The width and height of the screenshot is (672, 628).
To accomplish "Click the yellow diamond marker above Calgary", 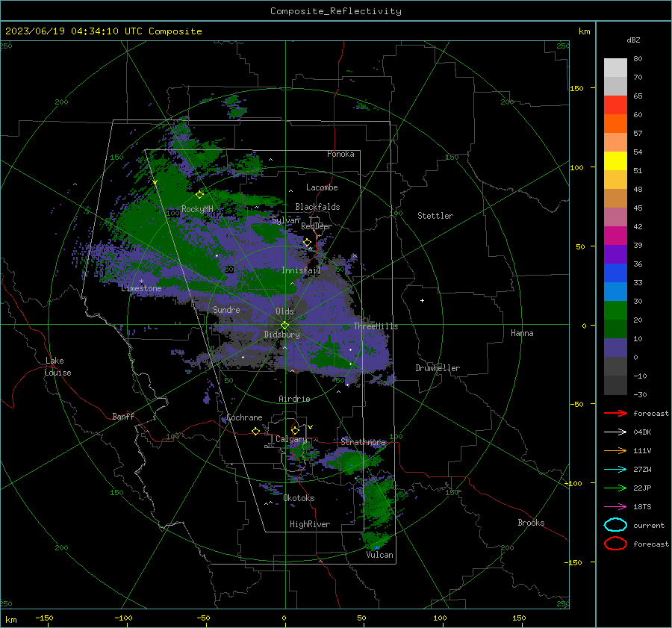I will coord(295,430).
